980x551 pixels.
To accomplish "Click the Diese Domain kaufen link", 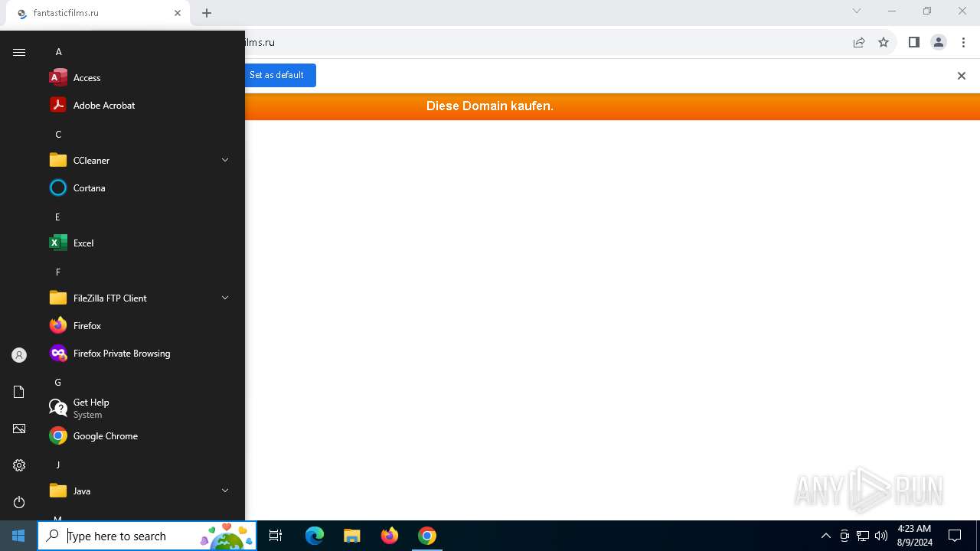I will coord(490,106).
